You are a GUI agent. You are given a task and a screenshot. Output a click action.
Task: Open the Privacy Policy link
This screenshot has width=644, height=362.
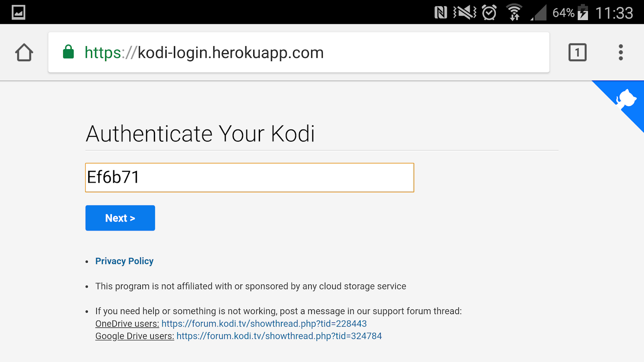click(124, 261)
